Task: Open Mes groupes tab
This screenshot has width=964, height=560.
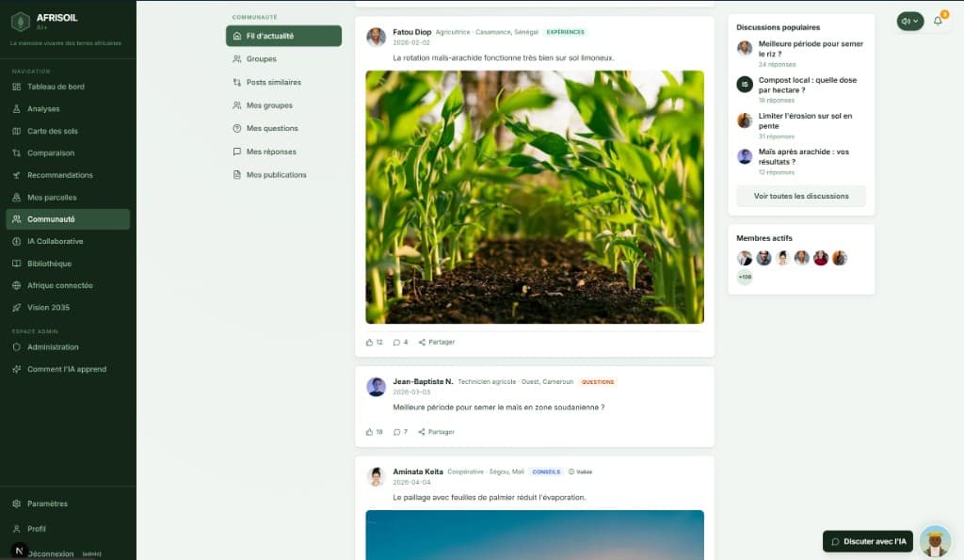Action: pos(283,105)
